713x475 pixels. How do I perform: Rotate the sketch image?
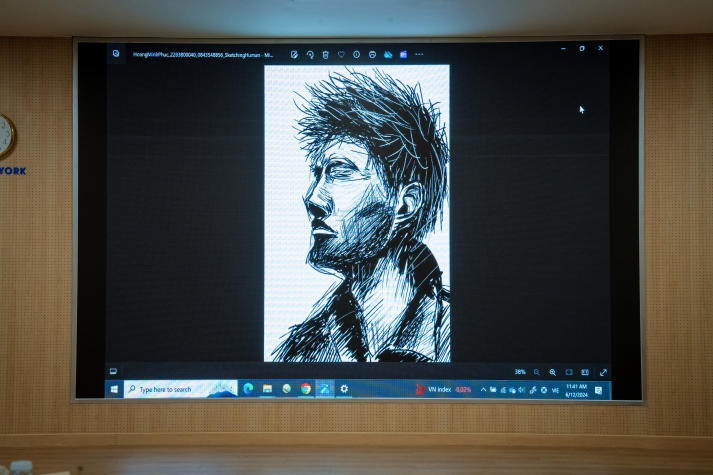(310, 55)
